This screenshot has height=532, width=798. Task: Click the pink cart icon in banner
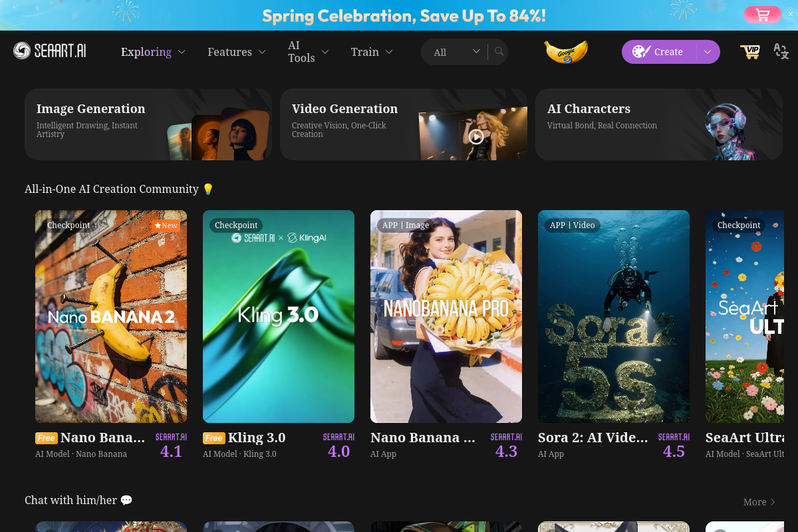coord(762,15)
